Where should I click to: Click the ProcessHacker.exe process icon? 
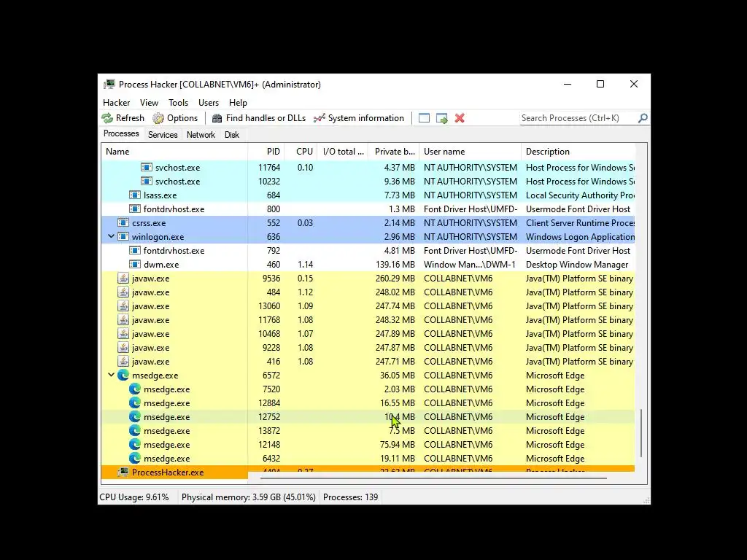[123, 472]
